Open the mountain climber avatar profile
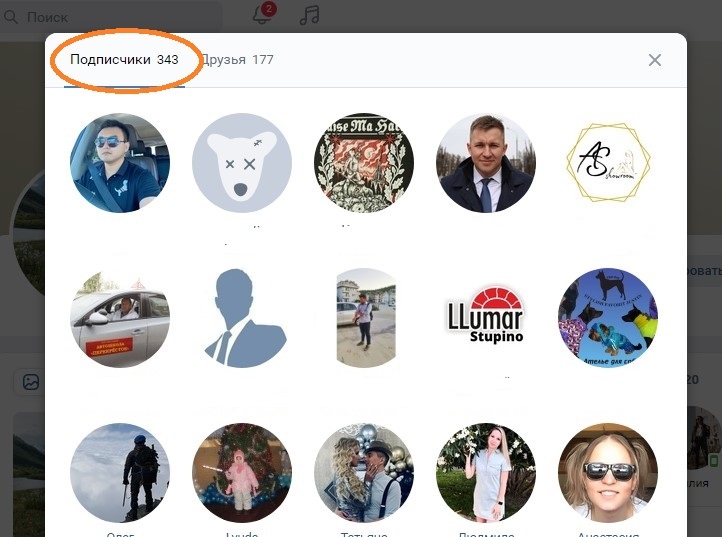 pyautogui.click(x=120, y=473)
